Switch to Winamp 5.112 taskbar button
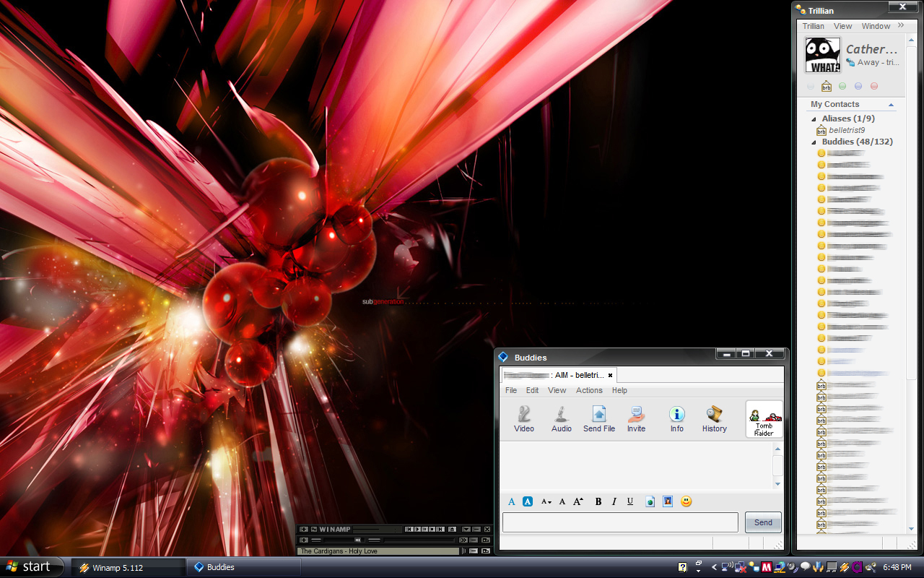The height and width of the screenshot is (578, 924). point(128,567)
